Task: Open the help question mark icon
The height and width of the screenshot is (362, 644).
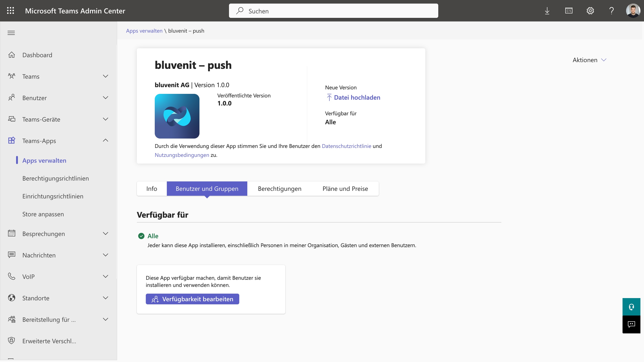Action: pos(612,11)
